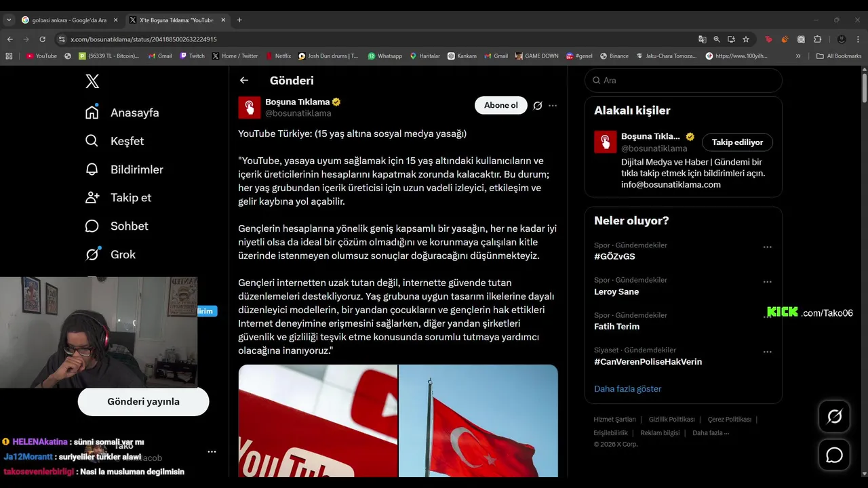This screenshot has width=868, height=488.
Task: Click the back arrow beside Gönderi
Action: [244, 80]
